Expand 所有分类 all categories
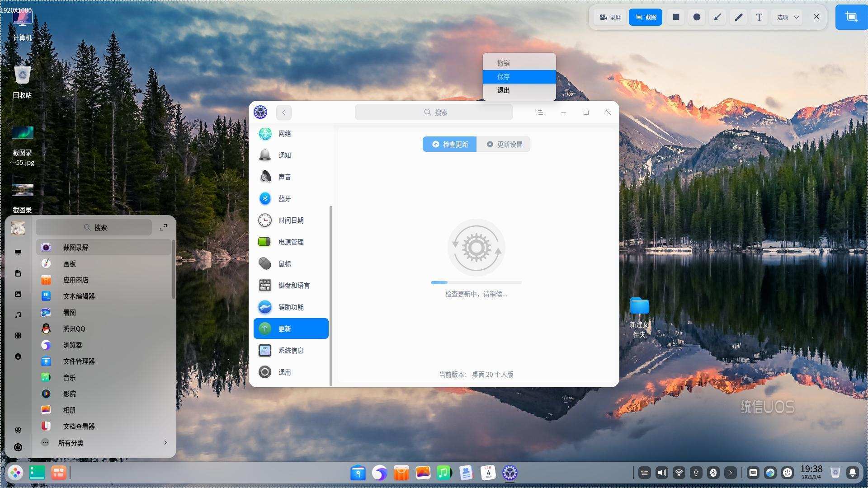The width and height of the screenshot is (868, 488). (x=104, y=443)
